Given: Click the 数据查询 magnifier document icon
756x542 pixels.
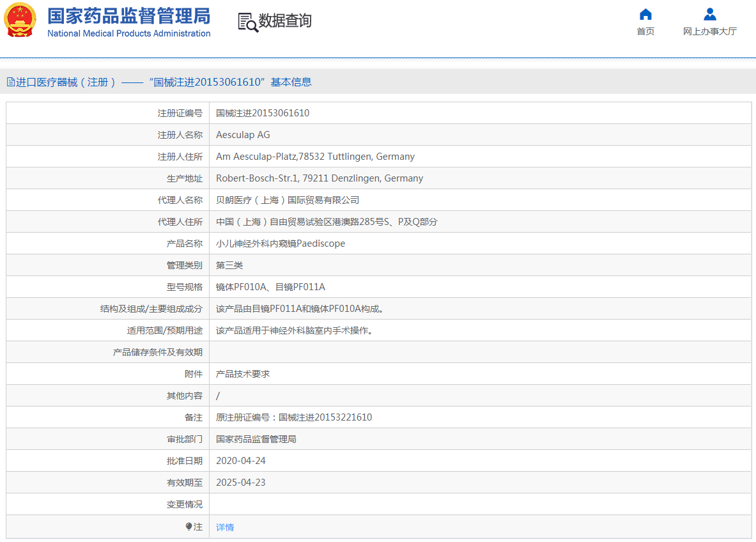Looking at the screenshot, I should point(247,21).
